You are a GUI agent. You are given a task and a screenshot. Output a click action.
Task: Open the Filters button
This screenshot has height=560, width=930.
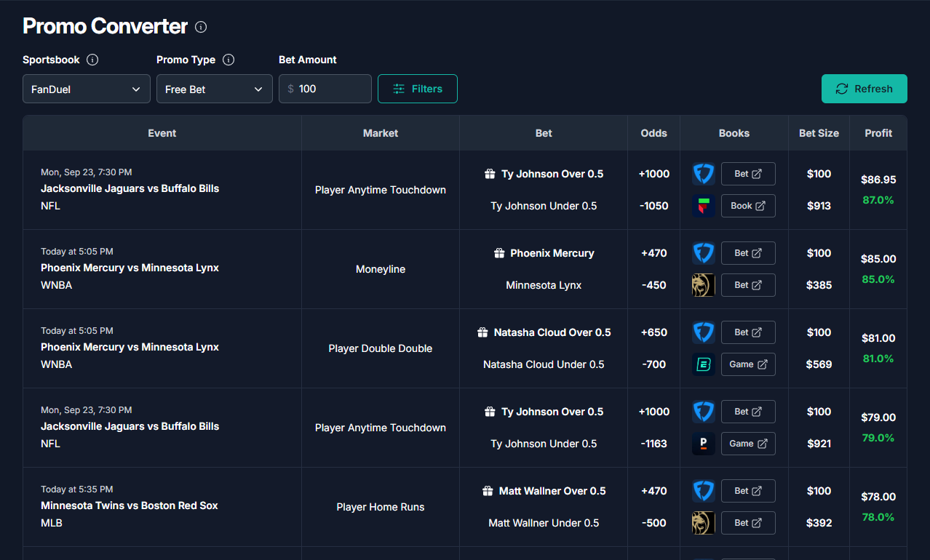click(x=418, y=89)
